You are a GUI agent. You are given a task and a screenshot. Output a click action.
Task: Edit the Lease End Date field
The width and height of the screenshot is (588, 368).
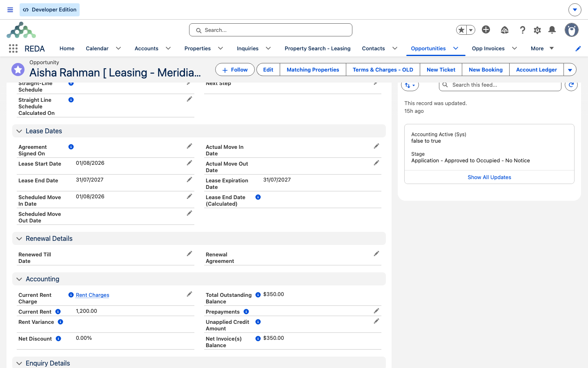(189, 180)
